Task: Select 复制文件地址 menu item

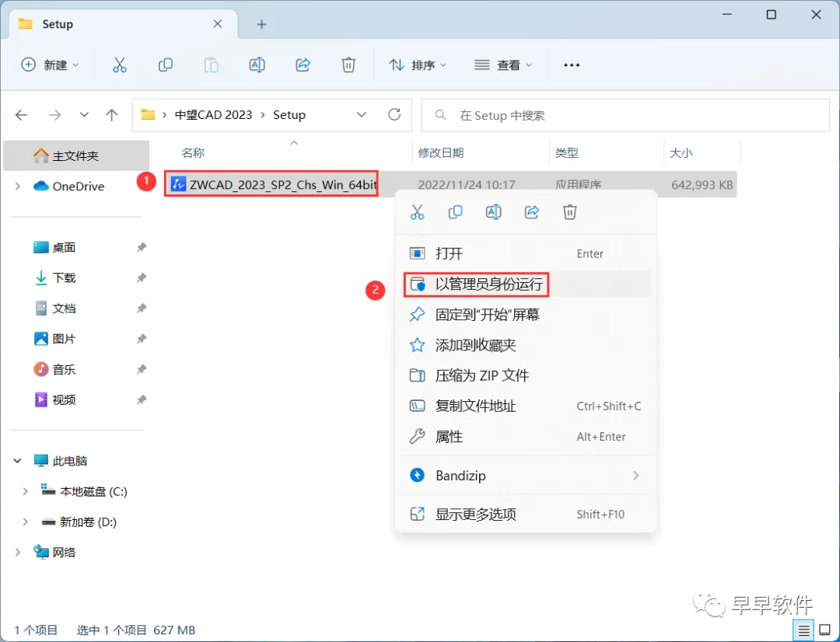Action: point(526,406)
